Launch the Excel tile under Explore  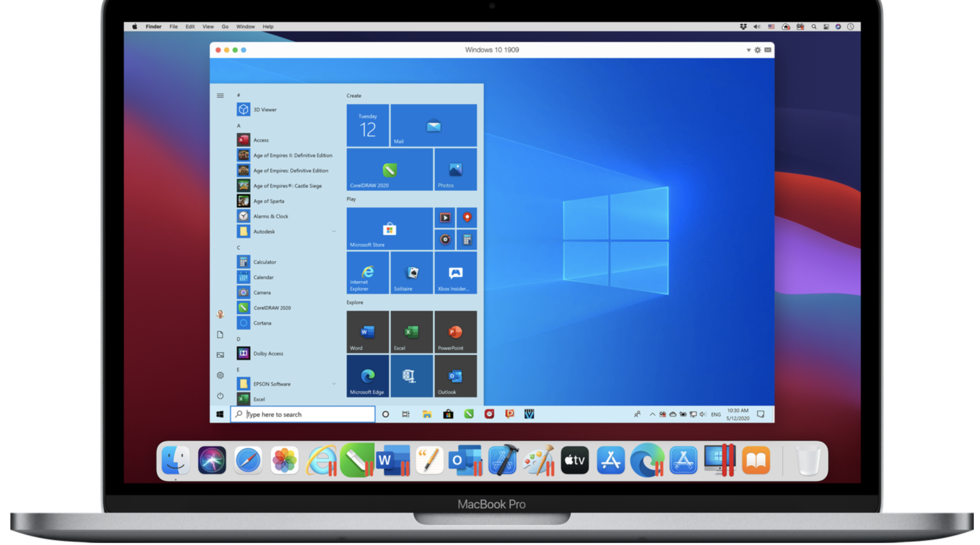412,332
